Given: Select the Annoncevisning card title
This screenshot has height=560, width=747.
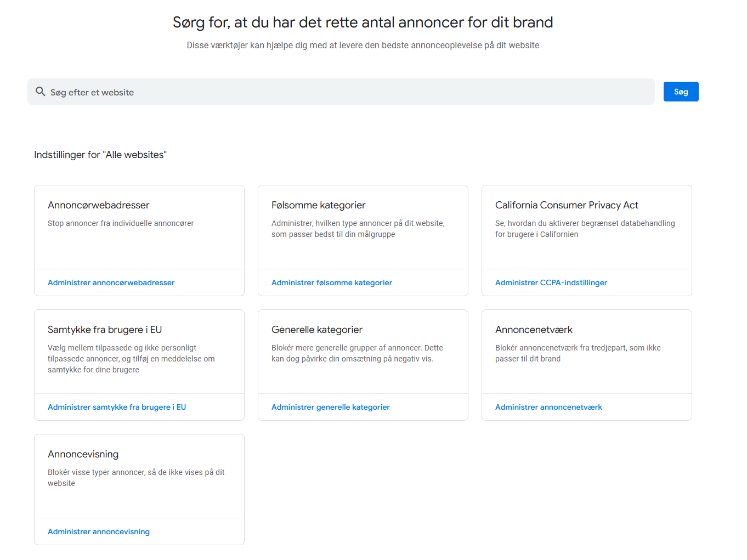Looking at the screenshot, I should [83, 454].
